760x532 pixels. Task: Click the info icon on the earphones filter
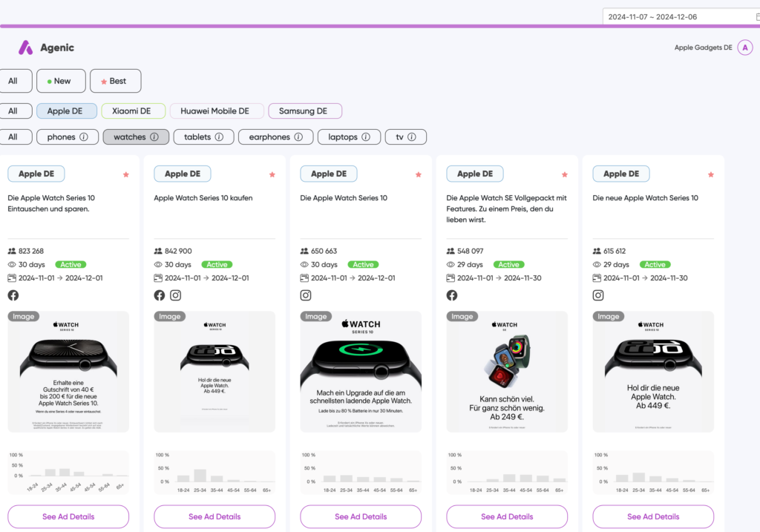tap(298, 137)
